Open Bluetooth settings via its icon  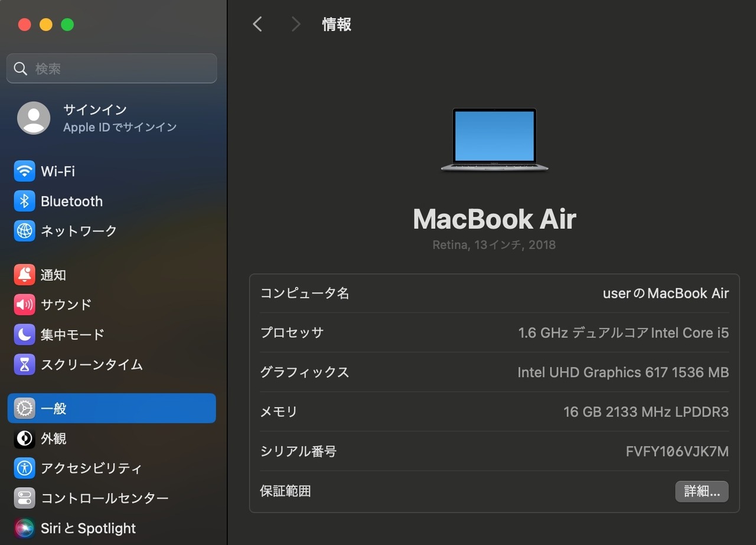(x=24, y=201)
